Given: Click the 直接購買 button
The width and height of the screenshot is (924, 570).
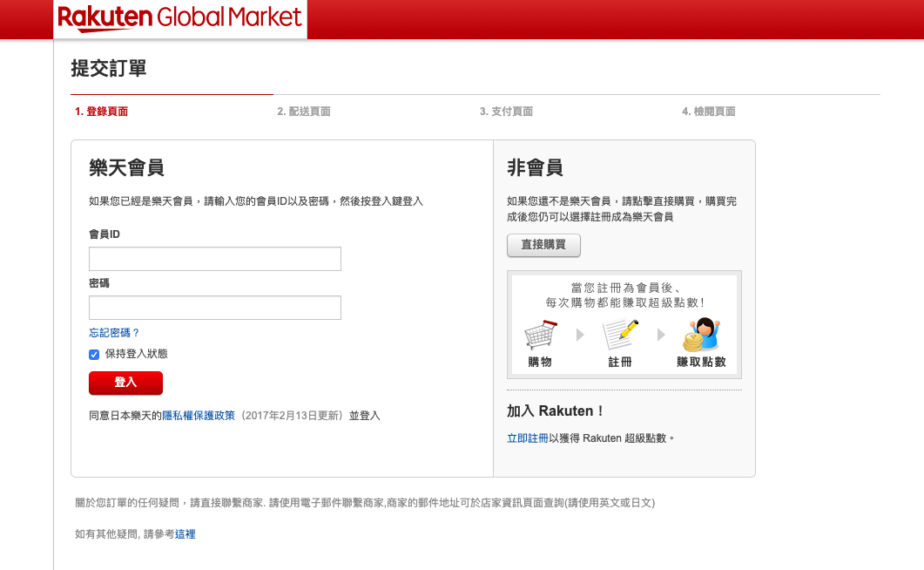Looking at the screenshot, I should (543, 245).
